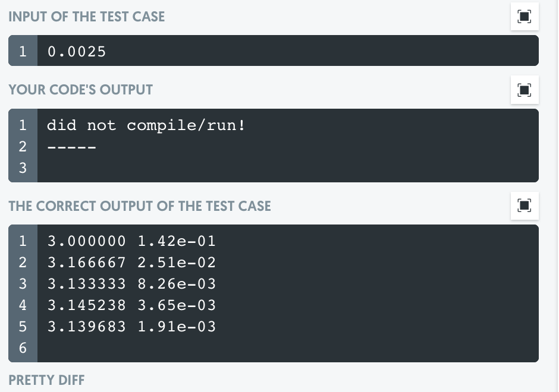
Task: Click the input value 0.0025
Action: tap(77, 51)
